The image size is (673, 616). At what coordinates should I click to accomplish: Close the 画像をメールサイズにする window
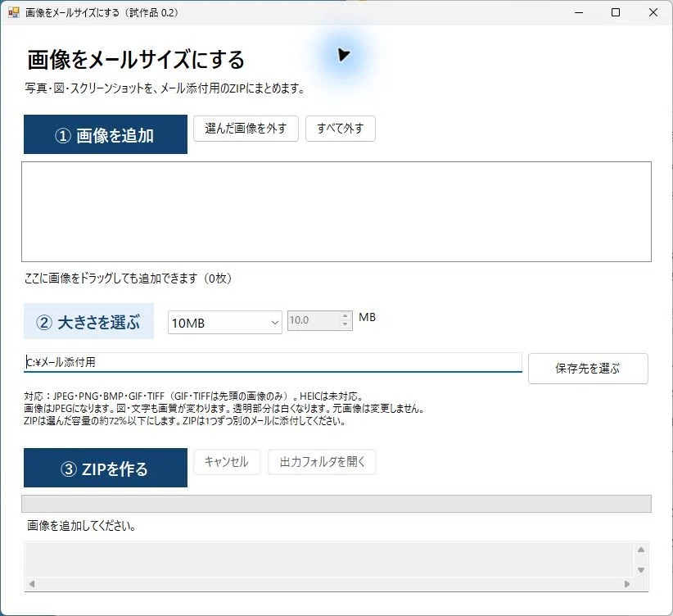tap(653, 12)
